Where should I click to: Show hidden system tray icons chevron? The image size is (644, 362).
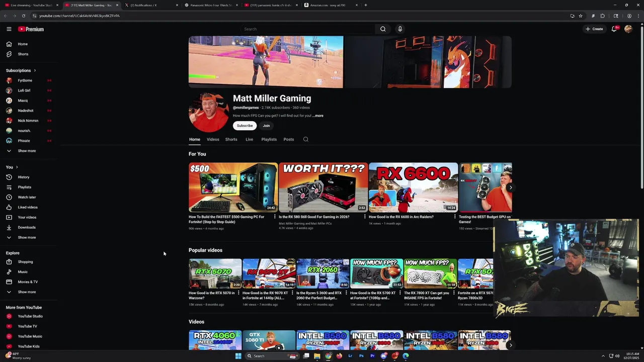coord(603,356)
